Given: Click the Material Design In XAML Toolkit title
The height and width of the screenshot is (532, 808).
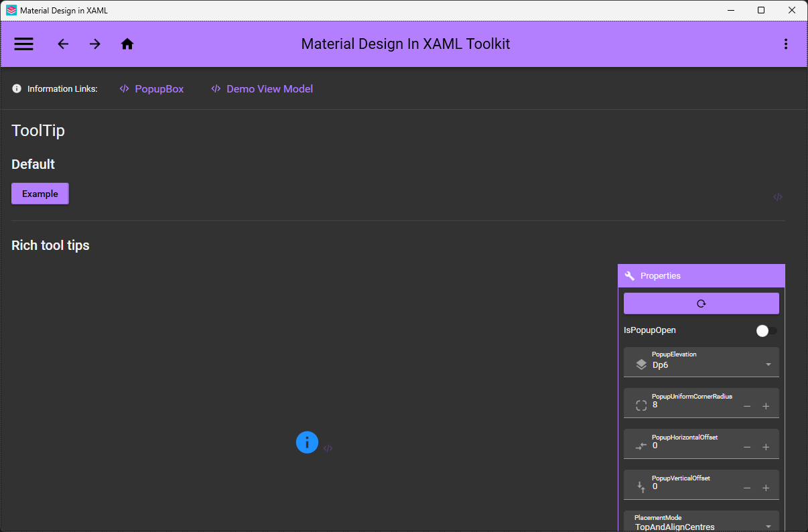Looking at the screenshot, I should [405, 44].
